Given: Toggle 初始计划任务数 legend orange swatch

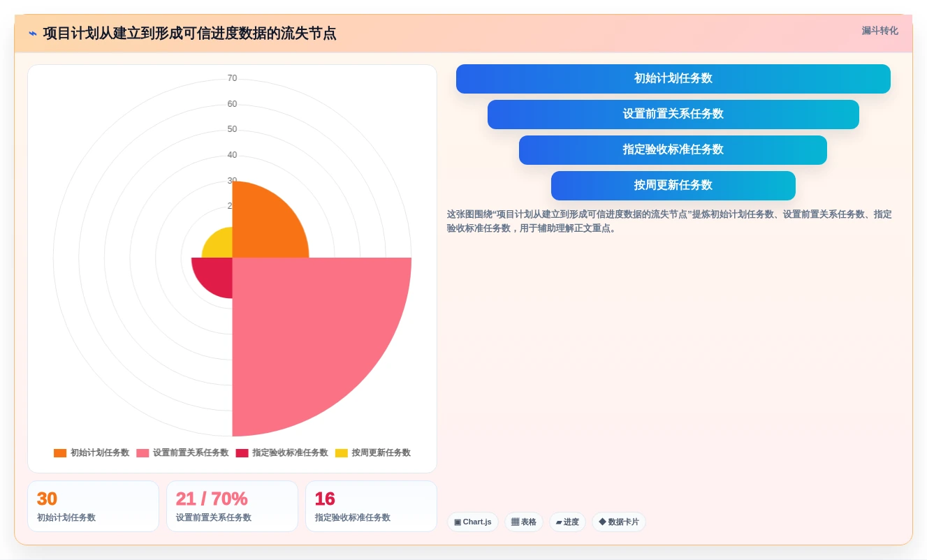Looking at the screenshot, I should [x=60, y=453].
